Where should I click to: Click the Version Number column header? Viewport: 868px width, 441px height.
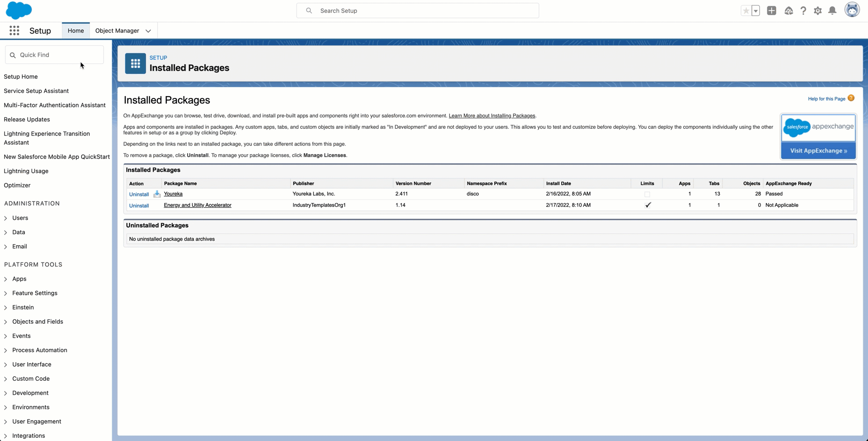click(413, 184)
